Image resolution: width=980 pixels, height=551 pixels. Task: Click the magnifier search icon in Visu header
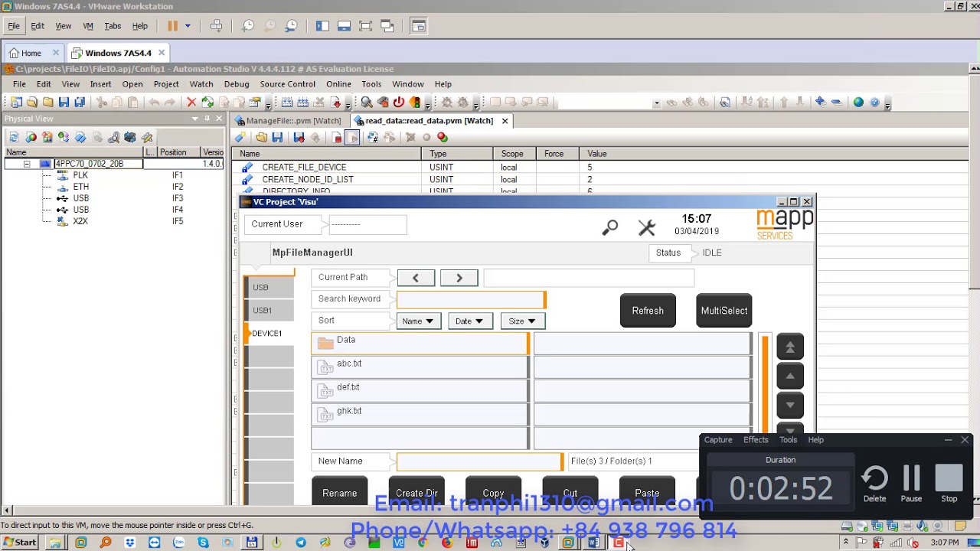click(609, 227)
